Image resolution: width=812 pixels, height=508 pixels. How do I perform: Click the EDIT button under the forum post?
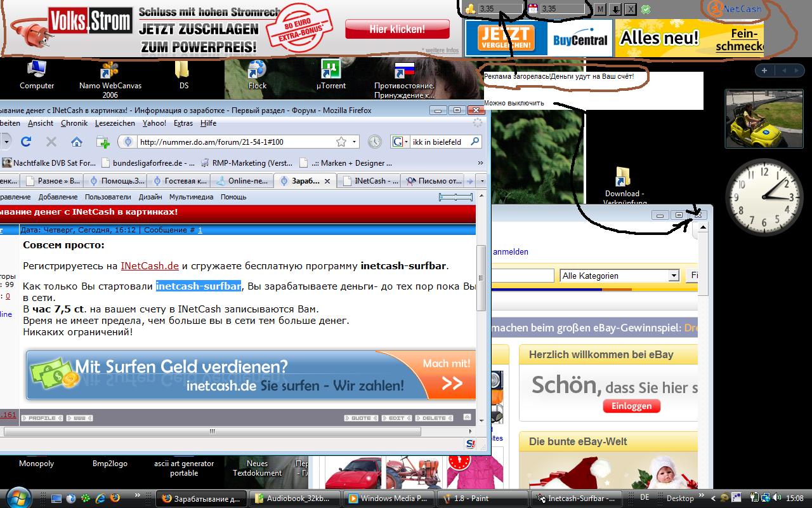click(396, 418)
